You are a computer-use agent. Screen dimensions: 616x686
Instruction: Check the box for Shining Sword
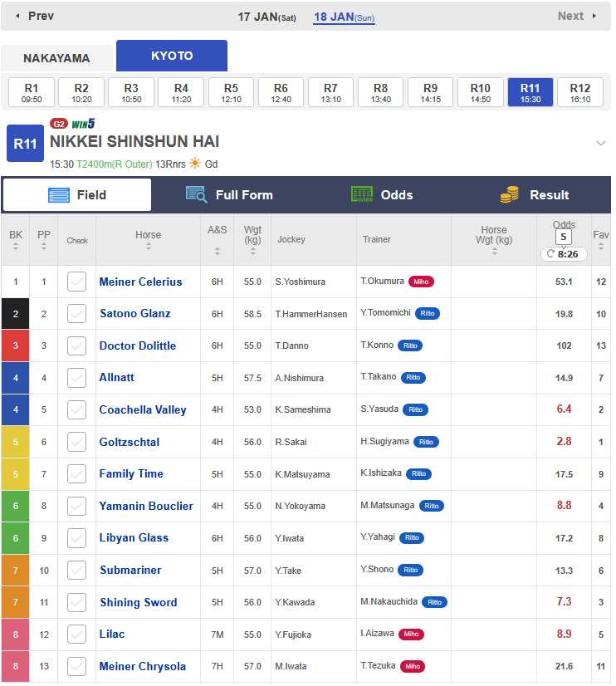76,602
